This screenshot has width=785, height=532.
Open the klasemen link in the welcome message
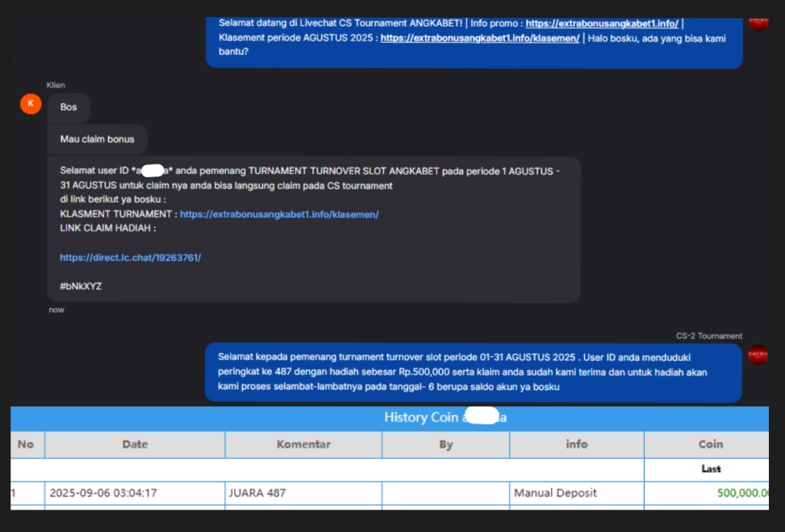click(479, 38)
